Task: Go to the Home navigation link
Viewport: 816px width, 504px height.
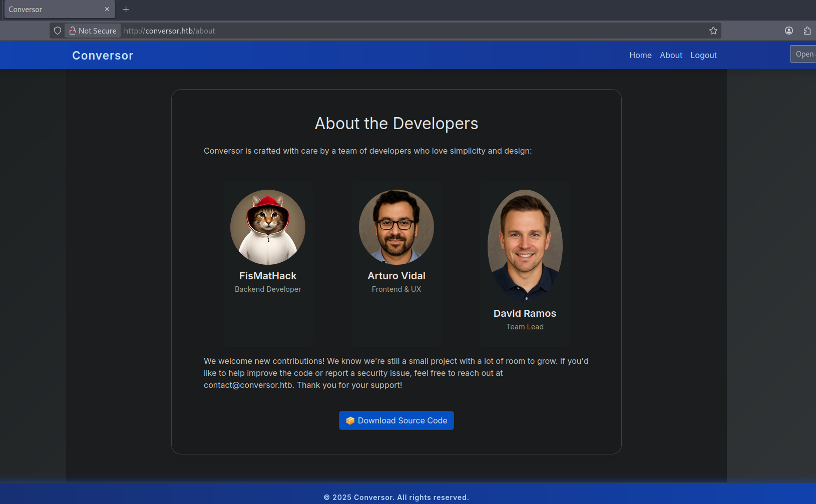Action: tap(640, 55)
